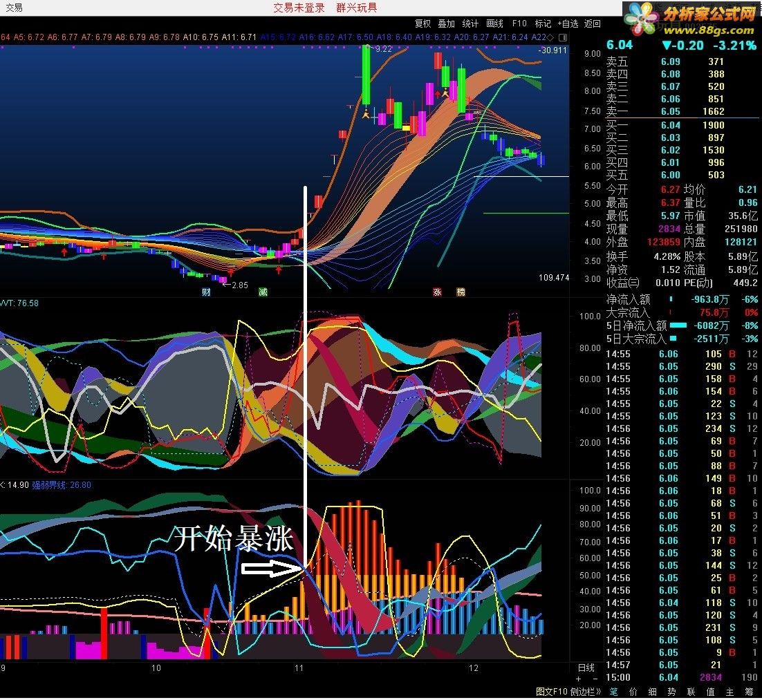Zoom out chart with the - button
The width and height of the screenshot is (762, 700).
(x=595, y=679)
